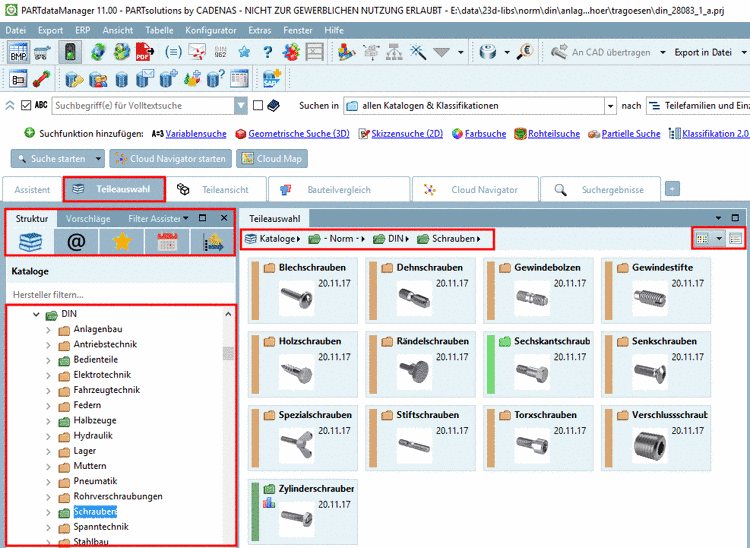Click the Geometrische Suche (3D) link
Image resolution: width=750 pixels, height=548 pixels.
pos(298,134)
